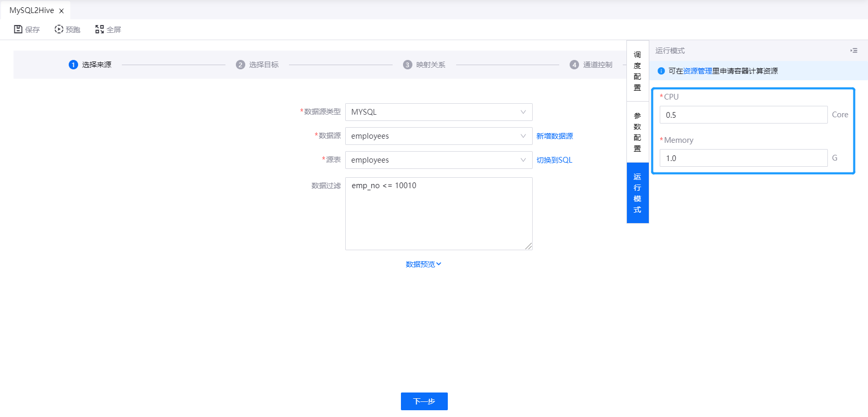Open the 参数配置 side tab

click(637, 132)
